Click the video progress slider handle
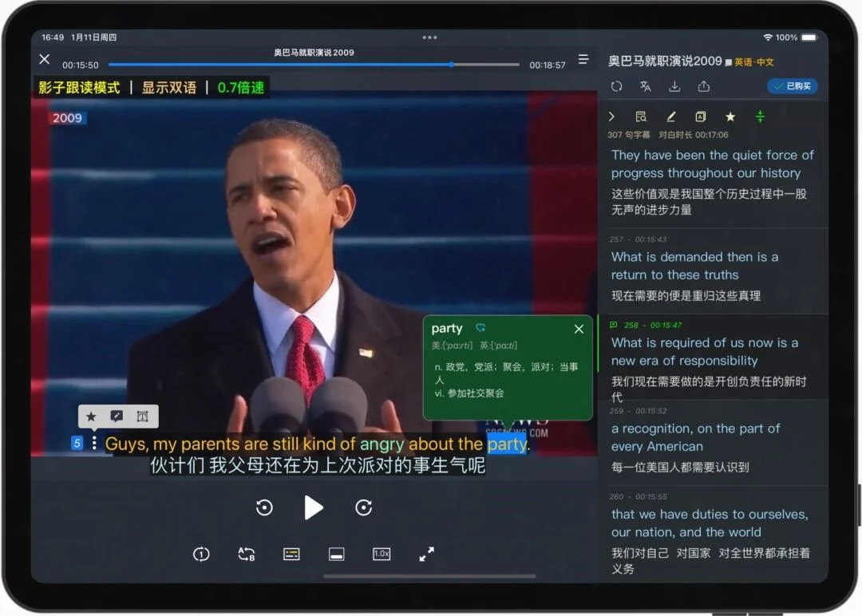The image size is (862, 616). point(451,65)
